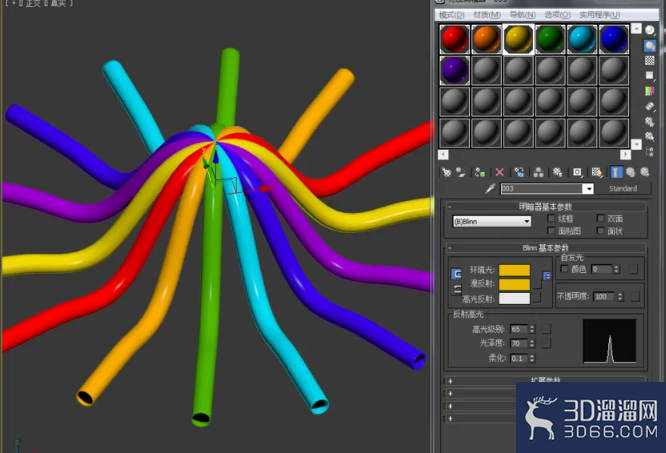Open the 导航(N) menu
The image size is (666, 453).
click(x=522, y=15)
